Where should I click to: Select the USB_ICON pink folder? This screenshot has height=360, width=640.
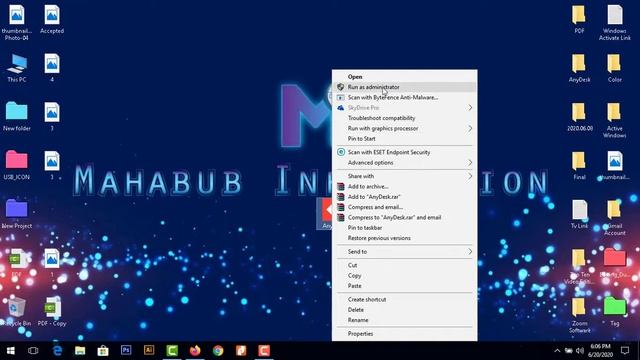pyautogui.click(x=17, y=165)
